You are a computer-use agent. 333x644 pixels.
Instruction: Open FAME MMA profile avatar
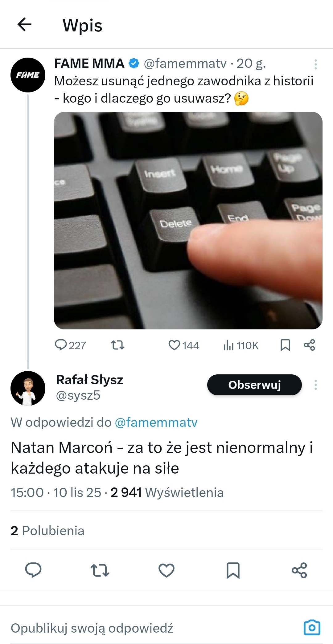point(28,75)
